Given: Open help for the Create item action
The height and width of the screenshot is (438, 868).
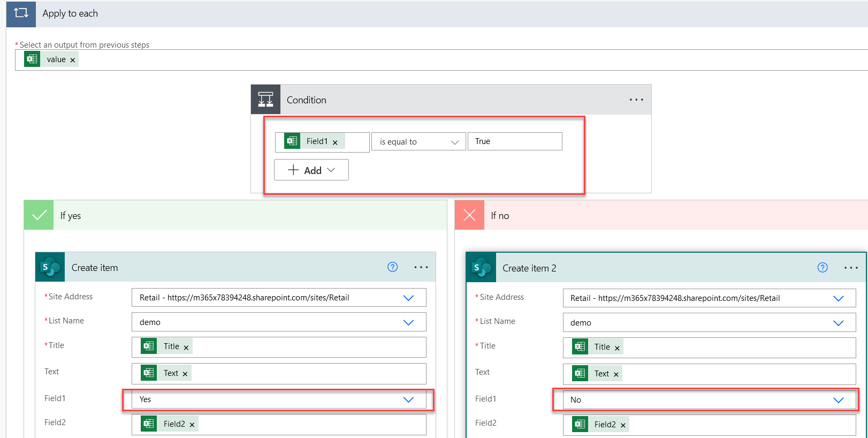Looking at the screenshot, I should click(x=393, y=267).
